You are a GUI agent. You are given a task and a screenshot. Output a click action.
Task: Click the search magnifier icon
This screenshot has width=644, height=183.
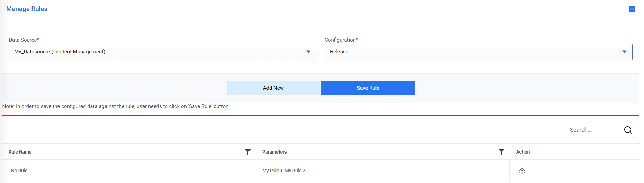click(x=628, y=130)
